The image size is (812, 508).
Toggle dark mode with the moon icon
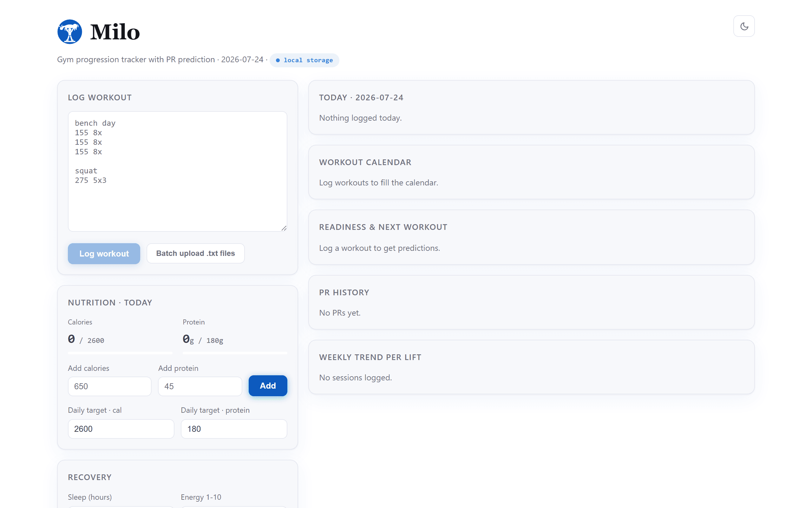[743, 26]
